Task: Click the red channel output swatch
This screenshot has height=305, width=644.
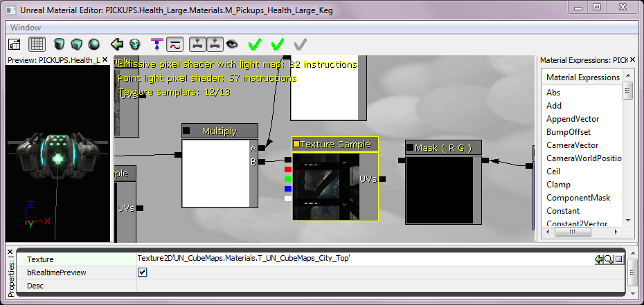Action: point(288,169)
